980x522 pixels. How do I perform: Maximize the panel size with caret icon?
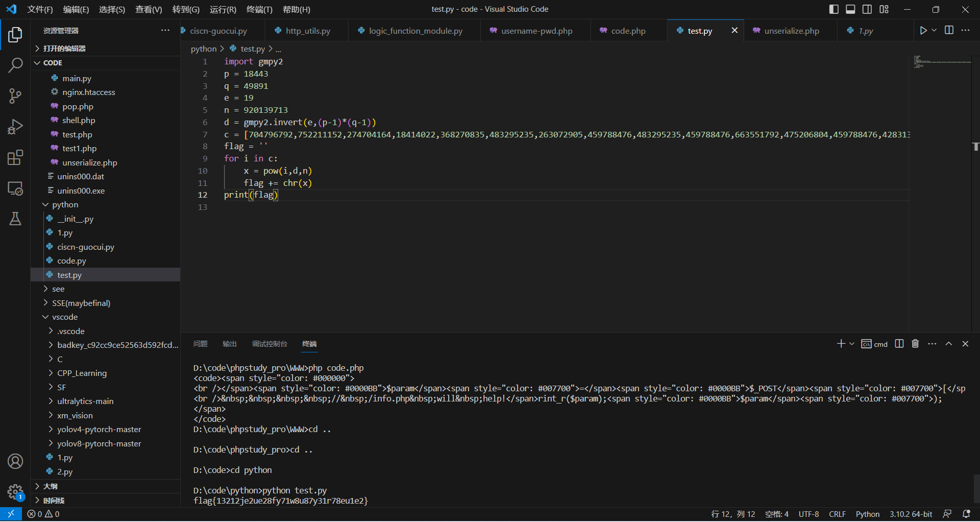coord(949,344)
